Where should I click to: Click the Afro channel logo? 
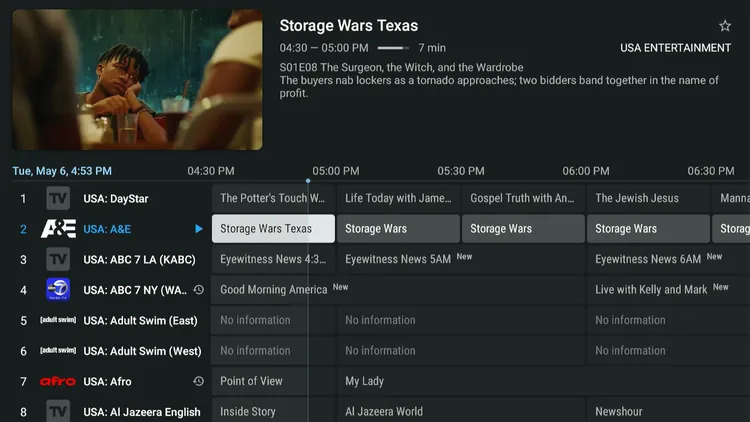point(58,381)
